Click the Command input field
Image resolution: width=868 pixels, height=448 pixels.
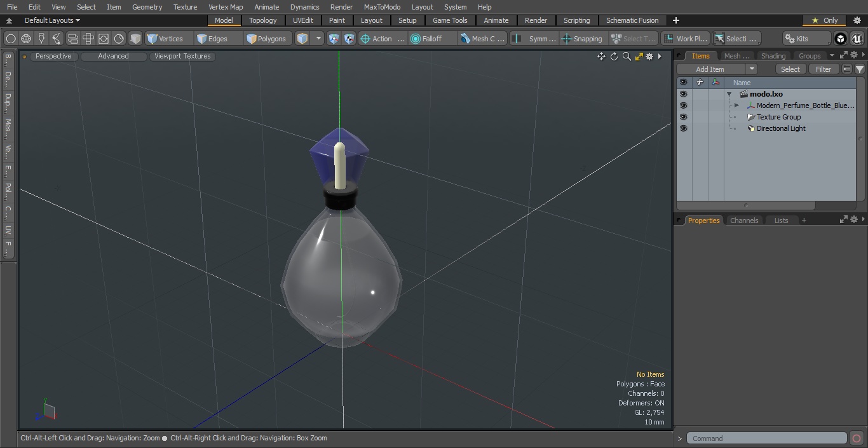tap(767, 438)
